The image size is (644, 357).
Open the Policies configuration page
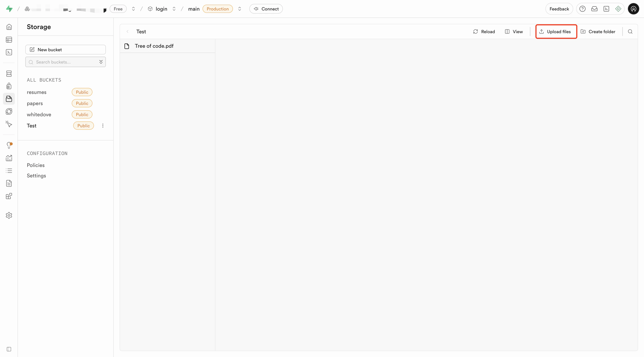click(x=36, y=165)
